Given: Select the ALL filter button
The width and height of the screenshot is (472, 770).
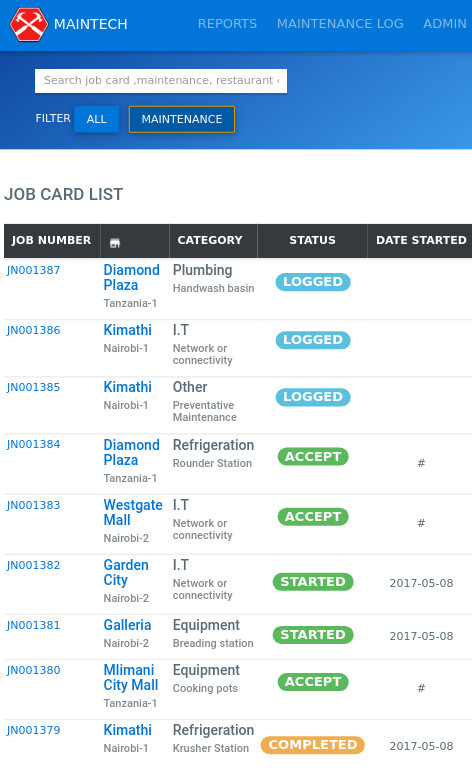Looking at the screenshot, I should 97,119.
